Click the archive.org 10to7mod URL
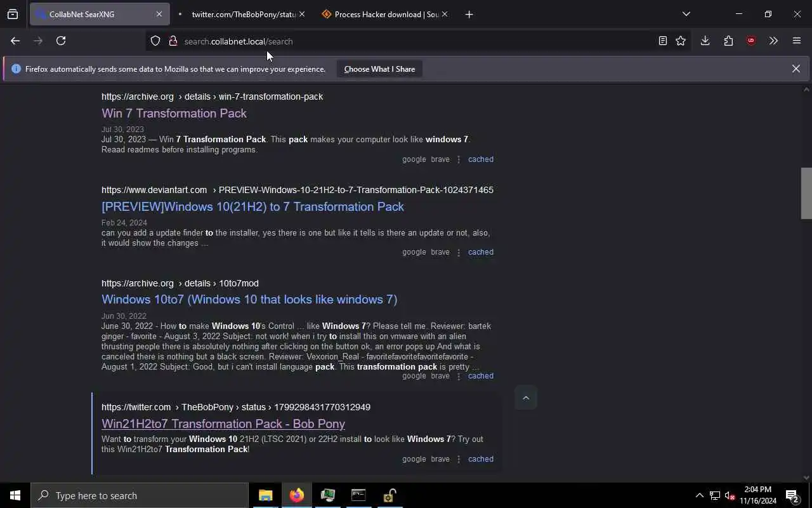The image size is (812, 508). [x=180, y=283]
